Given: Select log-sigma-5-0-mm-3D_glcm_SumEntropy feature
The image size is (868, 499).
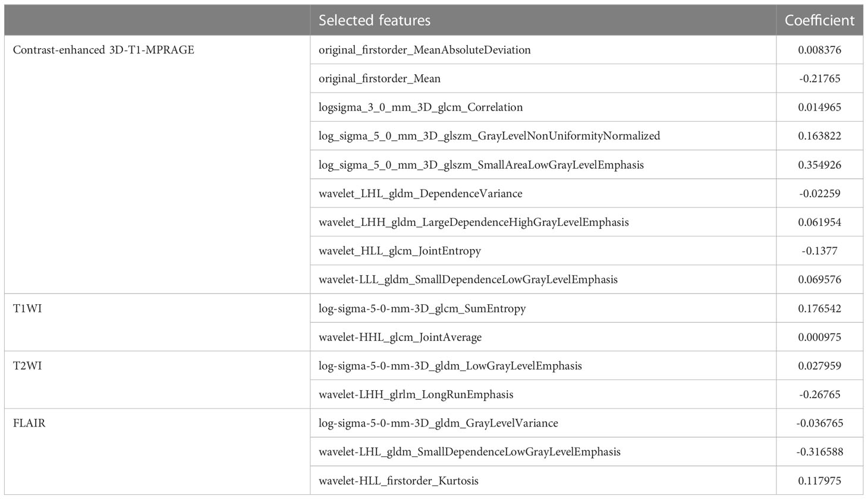Looking at the screenshot, I should [x=422, y=309].
